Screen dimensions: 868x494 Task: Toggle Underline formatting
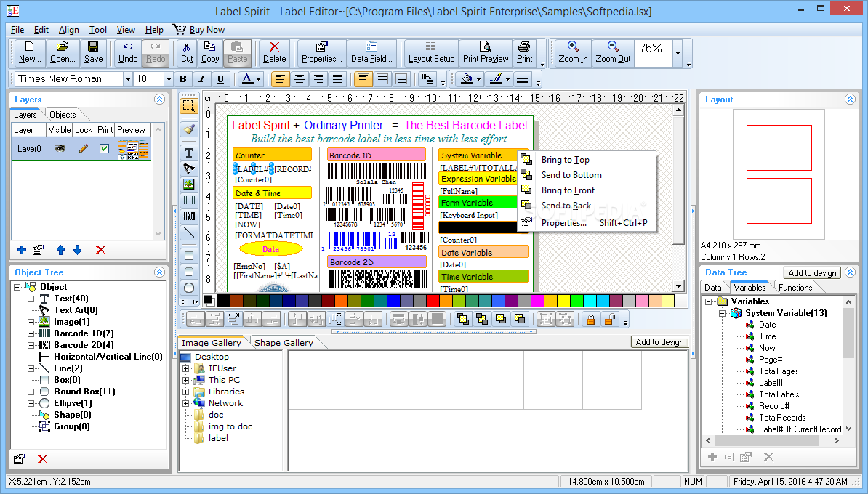pyautogui.click(x=220, y=79)
